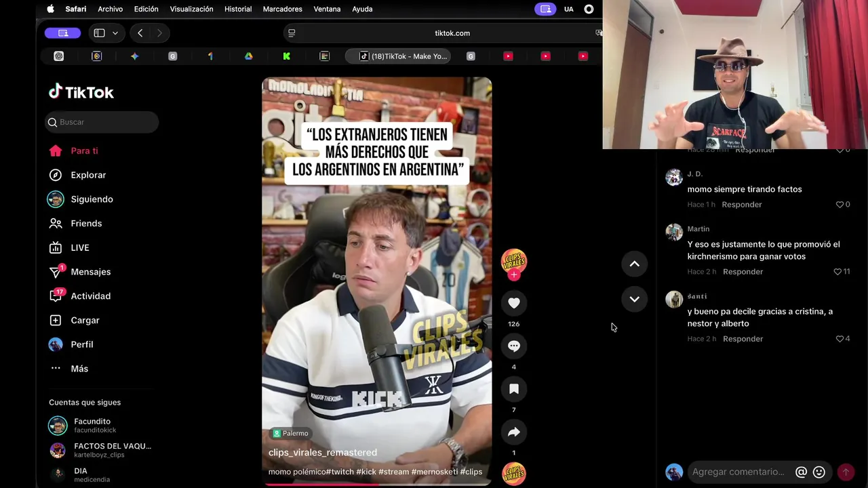Open Martin's commenter avatar

tap(674, 232)
